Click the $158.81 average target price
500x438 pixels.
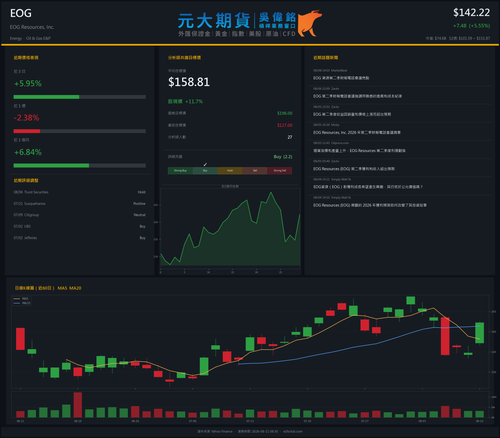pos(189,82)
